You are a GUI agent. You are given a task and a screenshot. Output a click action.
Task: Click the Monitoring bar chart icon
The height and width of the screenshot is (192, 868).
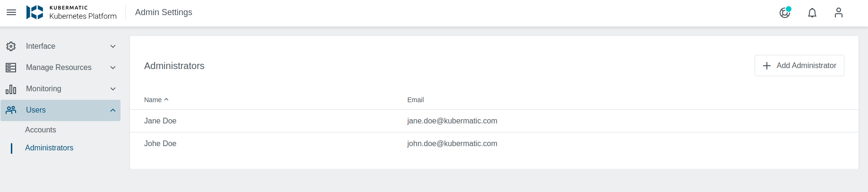[x=11, y=89]
